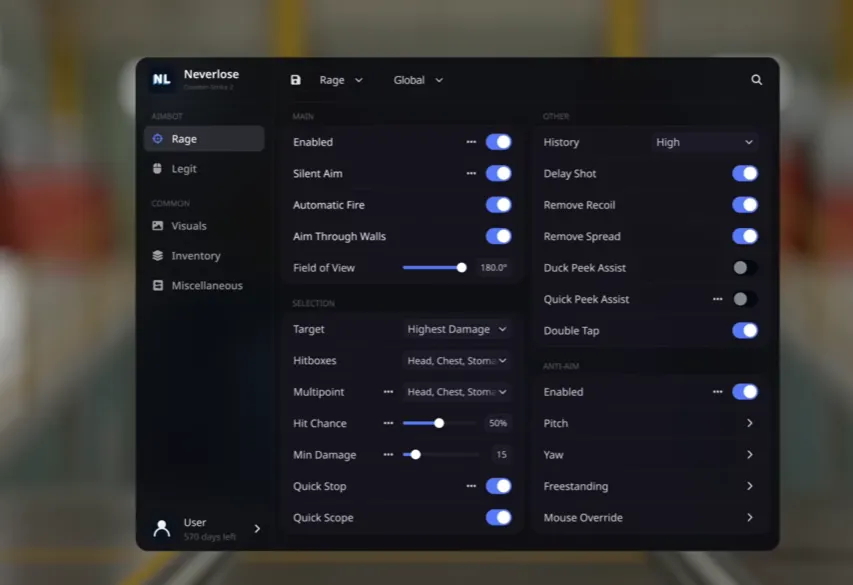Click the Legit mouse icon in sidebar
Image resolution: width=853 pixels, height=585 pixels.
tap(157, 169)
